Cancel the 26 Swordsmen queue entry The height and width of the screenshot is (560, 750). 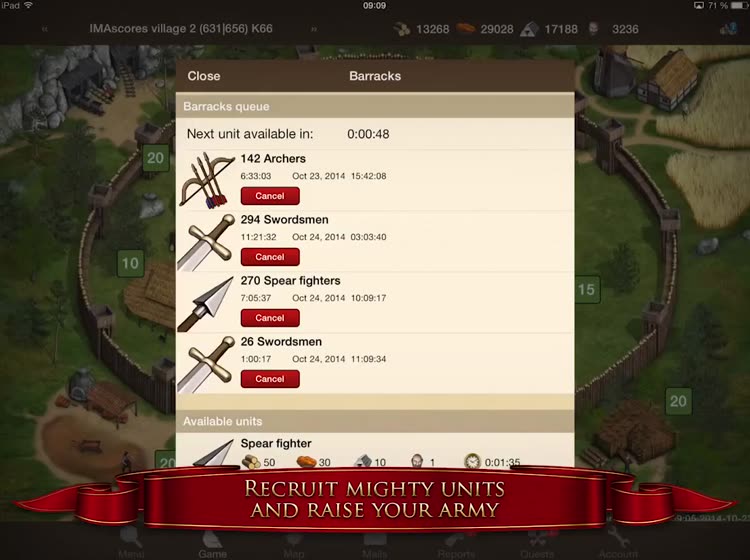coord(270,379)
